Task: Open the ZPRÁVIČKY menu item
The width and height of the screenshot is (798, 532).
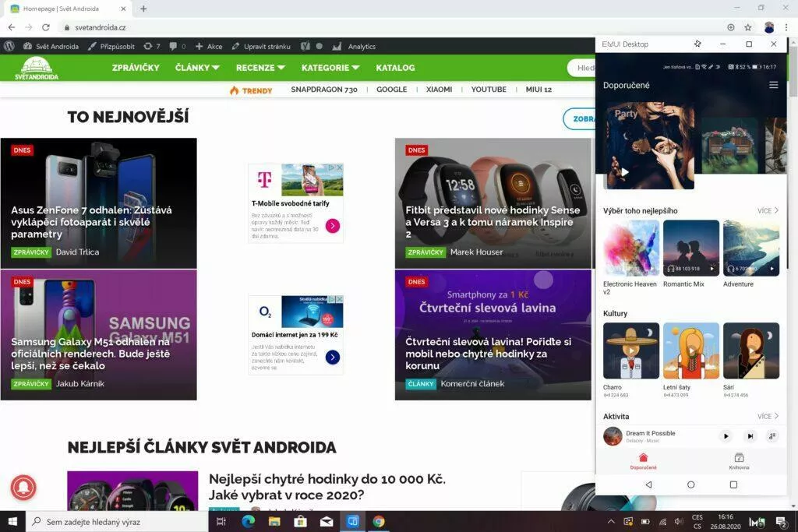Action: click(136, 68)
